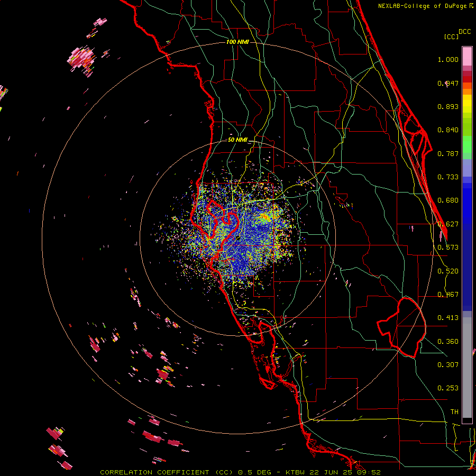Select the 0.787 legend value
The height and width of the screenshot is (476, 476).
(448, 153)
